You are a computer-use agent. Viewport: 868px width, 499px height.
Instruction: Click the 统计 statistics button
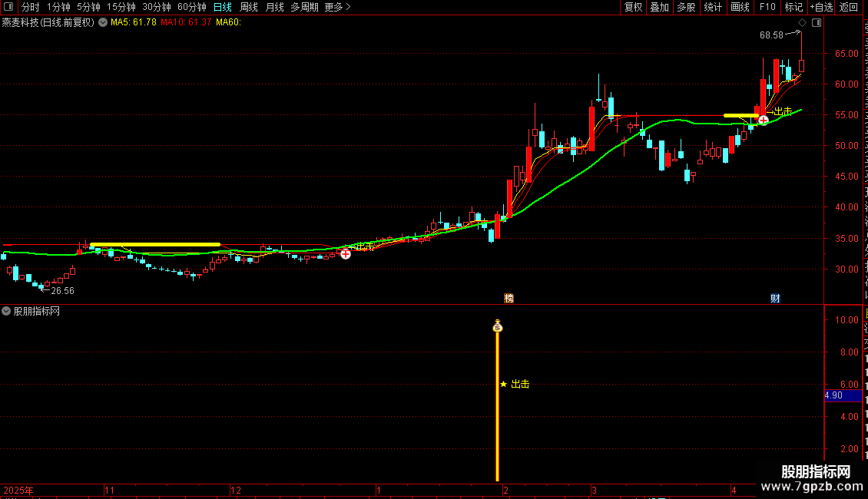pyautogui.click(x=712, y=7)
